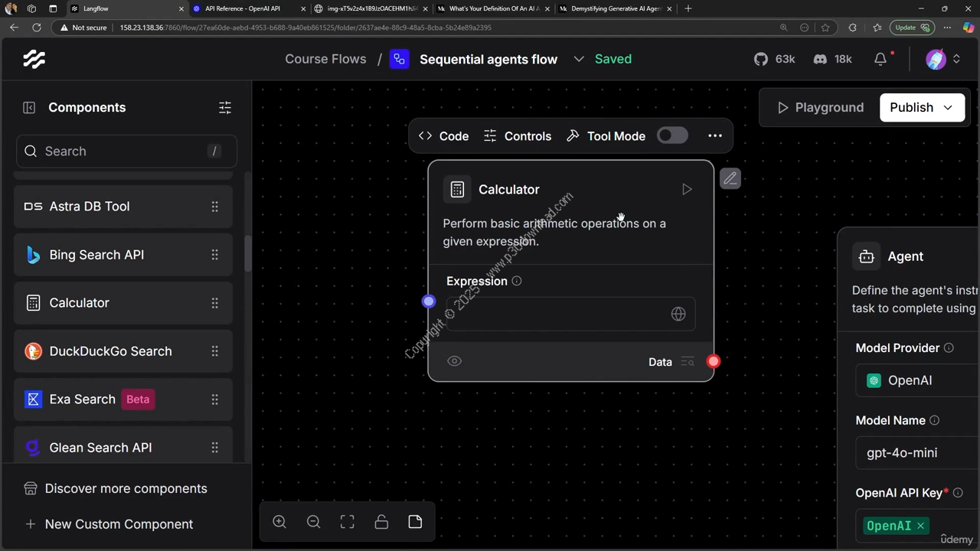980x551 pixels.
Task: Create a New Custom Component
Action: 109,524
